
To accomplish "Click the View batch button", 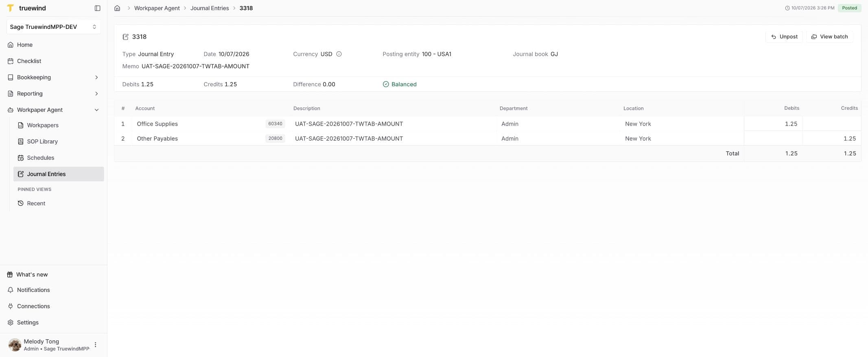I will 829,37.
